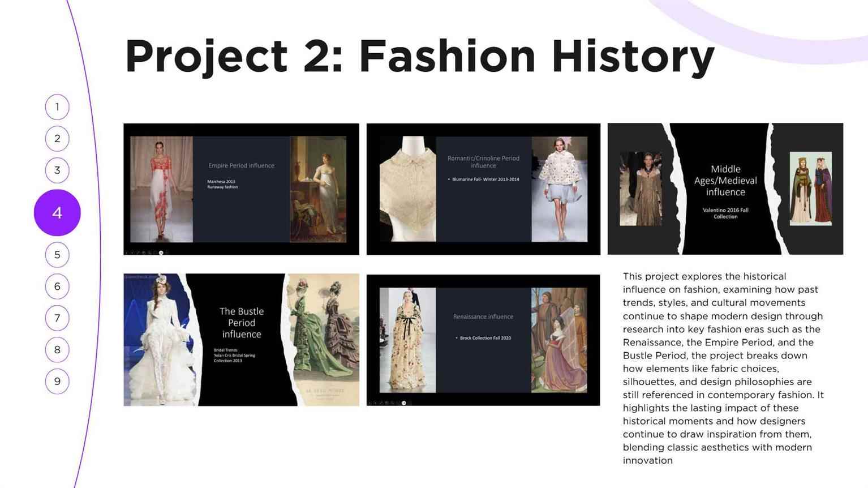The image size is (868, 488).
Task: Click the Project 2: Fashion History title
Action: point(419,57)
